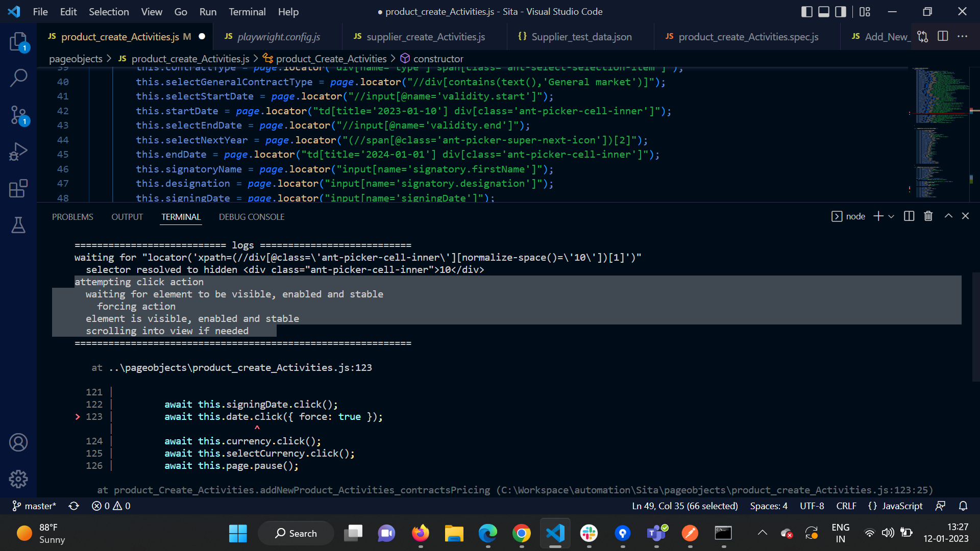Image resolution: width=980 pixels, height=551 pixels.
Task: Open the Extensions view
Action: point(19,188)
